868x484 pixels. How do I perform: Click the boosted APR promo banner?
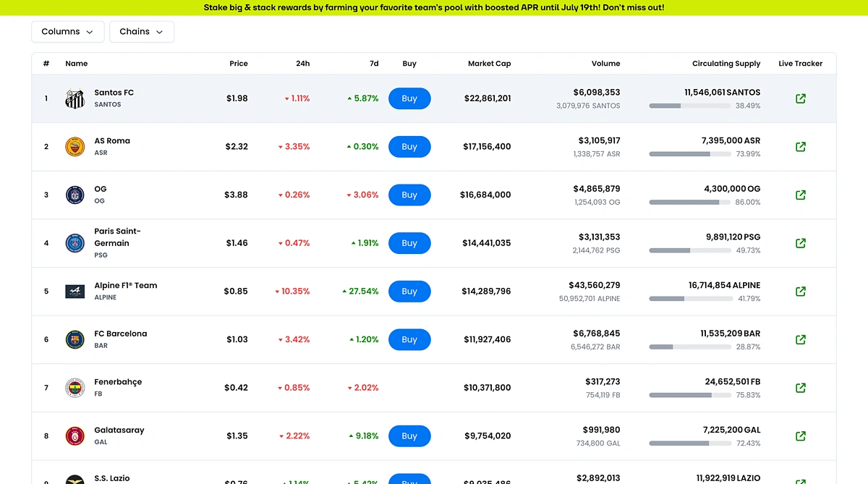coord(434,7)
